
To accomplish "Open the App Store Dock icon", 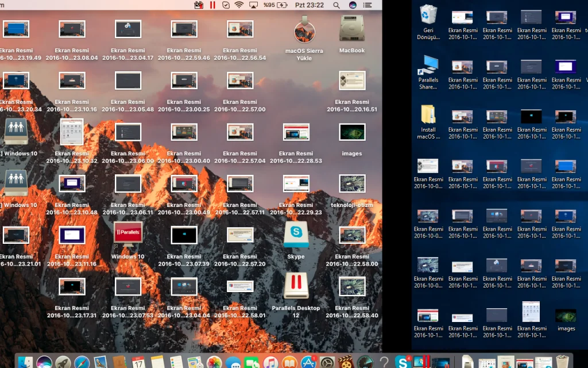I will tap(308, 362).
